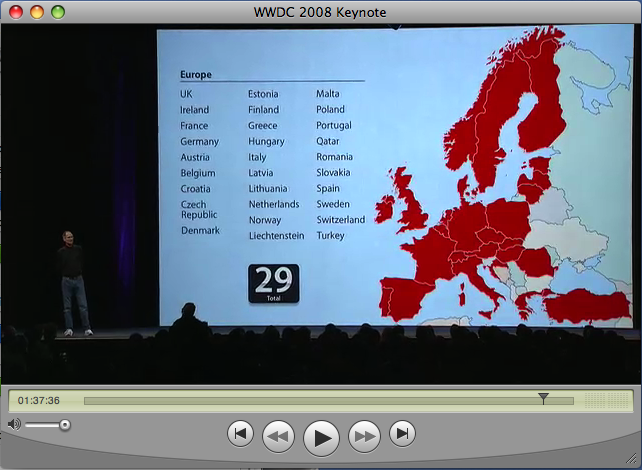
Task: Click the word Portugal in the slide
Action: (334, 126)
